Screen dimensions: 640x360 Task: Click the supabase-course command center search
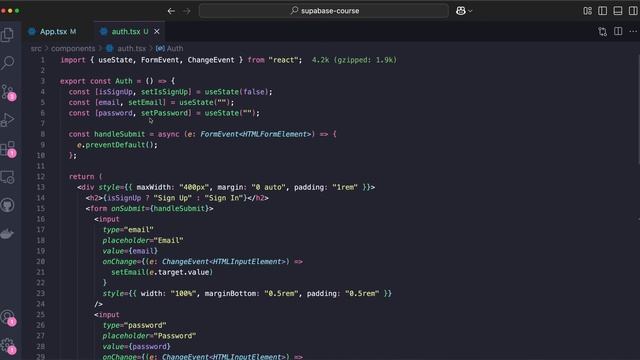click(324, 11)
